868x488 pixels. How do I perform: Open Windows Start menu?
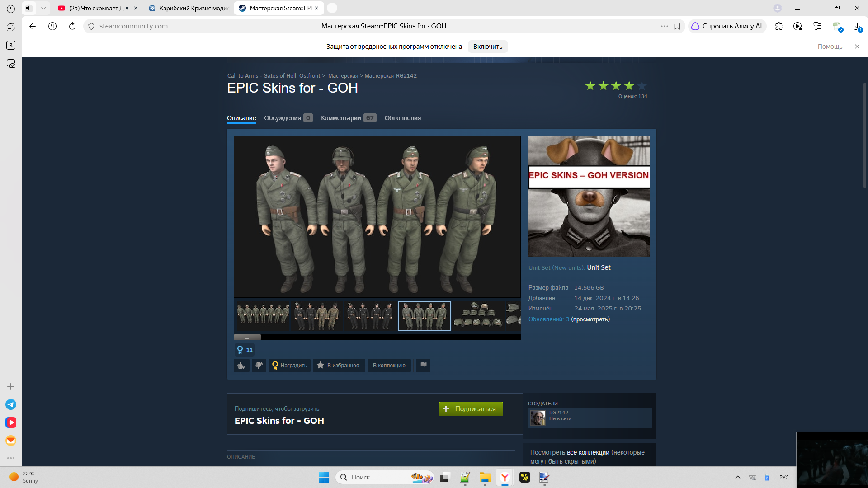(x=324, y=477)
